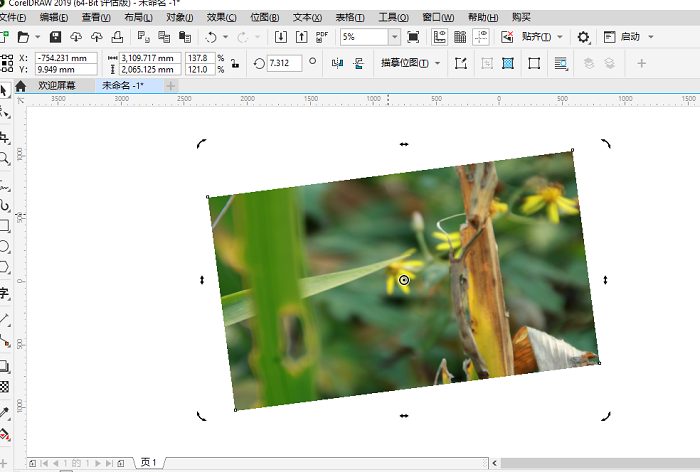Expand the 描摹位图 dropdown

pyautogui.click(x=438, y=63)
